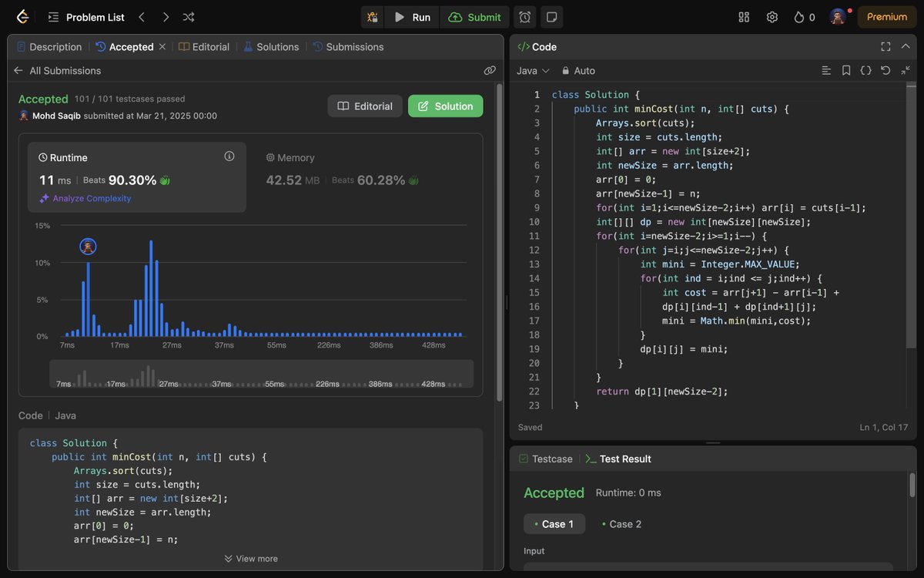Expand the Code panel to fullscreen
Viewport: 924px width, 578px height.
885,46
